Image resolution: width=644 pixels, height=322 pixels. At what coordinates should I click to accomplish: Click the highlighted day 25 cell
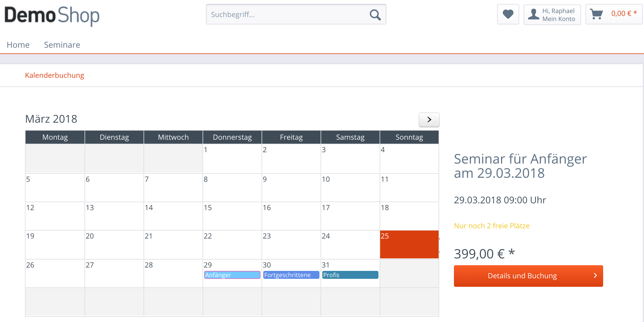(x=409, y=244)
